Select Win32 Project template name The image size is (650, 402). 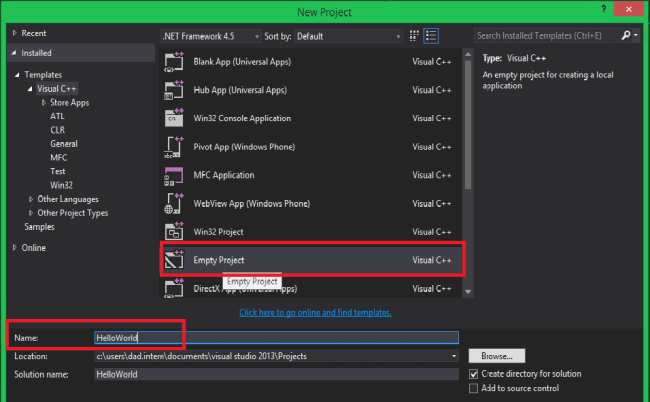coord(218,232)
